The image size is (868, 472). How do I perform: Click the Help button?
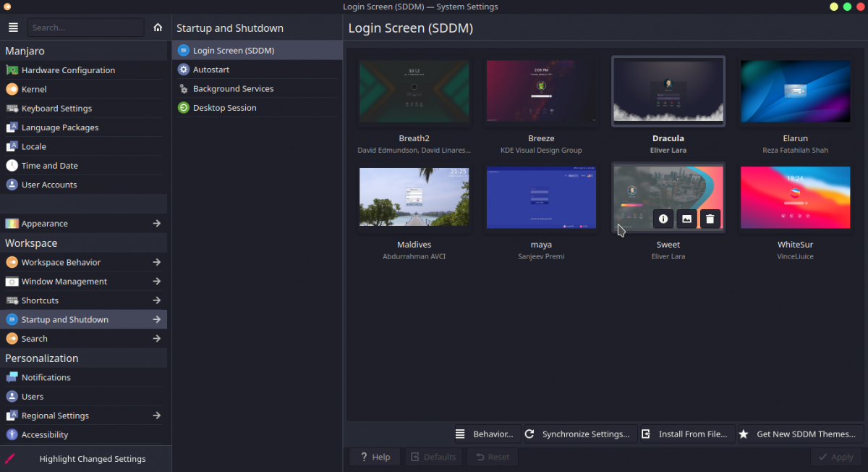(x=374, y=456)
